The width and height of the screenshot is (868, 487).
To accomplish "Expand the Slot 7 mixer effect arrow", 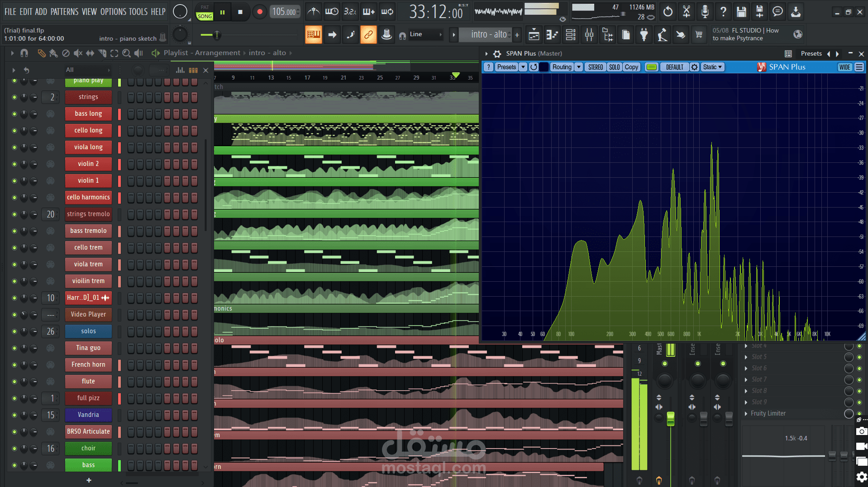I will pos(746,380).
